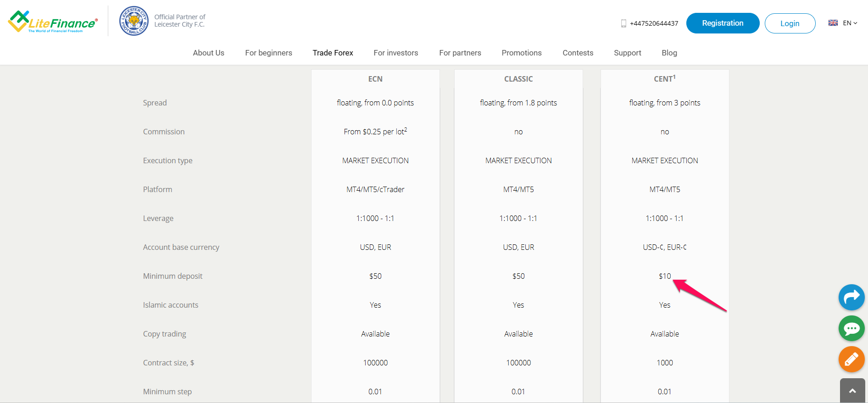This screenshot has width=868, height=403.
Task: Click the Contract size, $ label
Action: coord(169,363)
